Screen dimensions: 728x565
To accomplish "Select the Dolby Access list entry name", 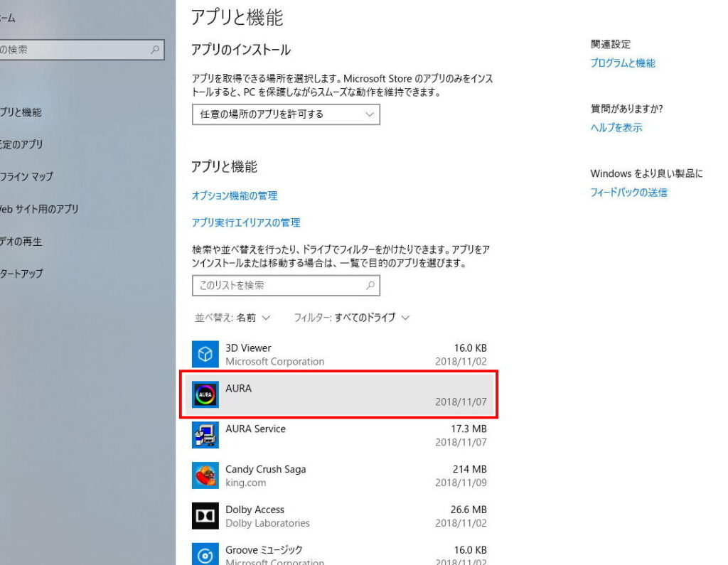I will (x=255, y=510).
